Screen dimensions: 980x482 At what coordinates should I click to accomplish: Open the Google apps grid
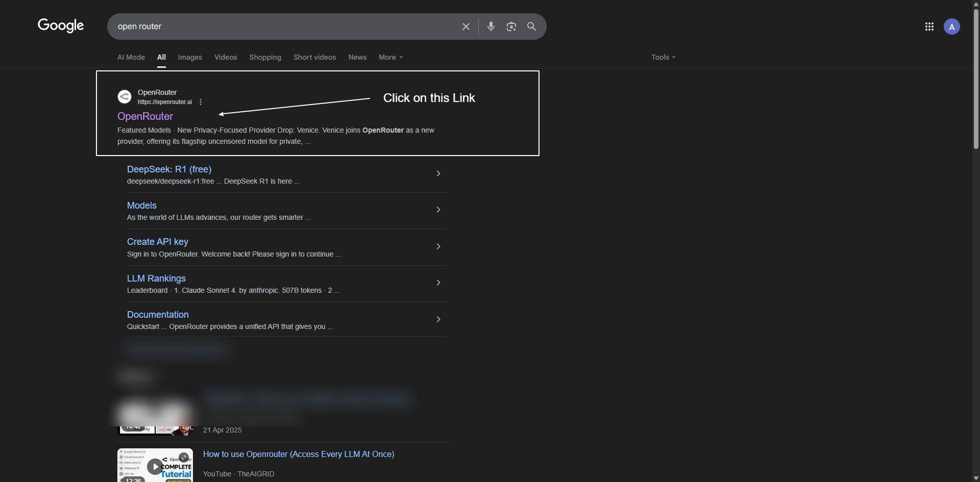pyautogui.click(x=929, y=27)
